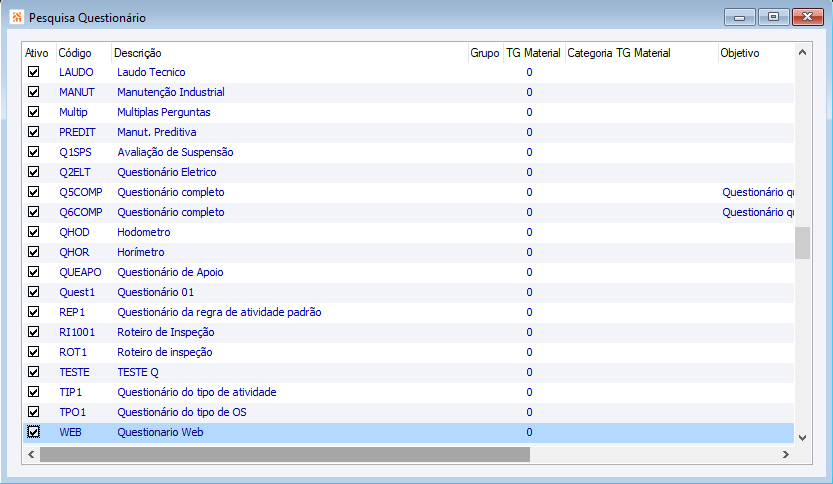Screen dimensions: 833x484
Task: Toggle the Ativo checkbox for Q1SPS
Action: 33,152
